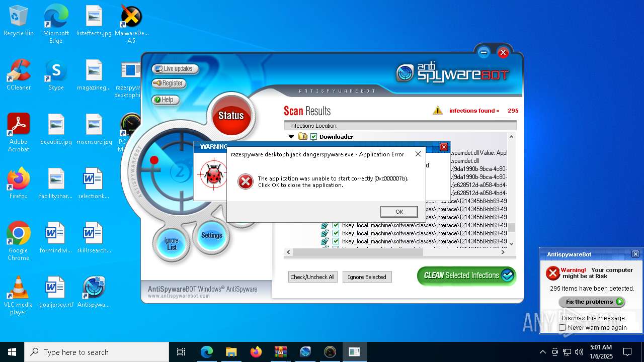Open File Explorer from taskbar
The image size is (644, 362).
tap(231, 352)
